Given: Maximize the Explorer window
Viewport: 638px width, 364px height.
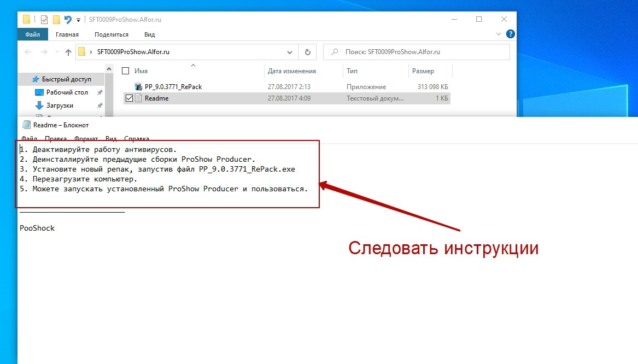Looking at the screenshot, I should 479,19.
